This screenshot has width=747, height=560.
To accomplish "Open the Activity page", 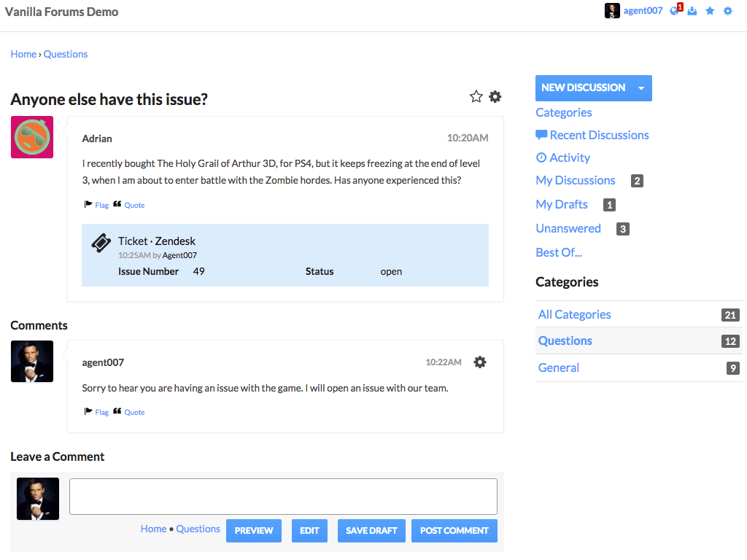I will click(569, 157).
